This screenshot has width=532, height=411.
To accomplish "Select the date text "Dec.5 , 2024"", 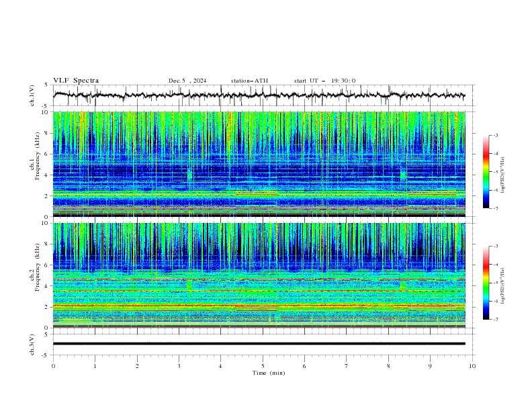I will coord(187,81).
